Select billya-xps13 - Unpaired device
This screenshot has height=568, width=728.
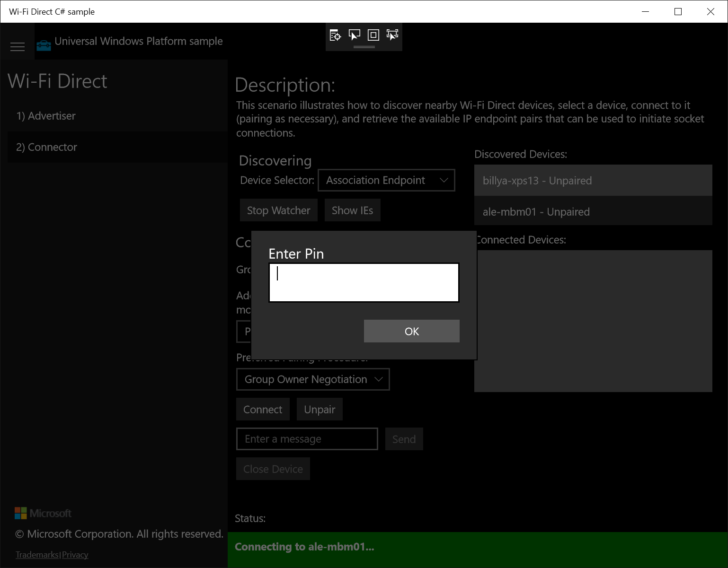[593, 180]
